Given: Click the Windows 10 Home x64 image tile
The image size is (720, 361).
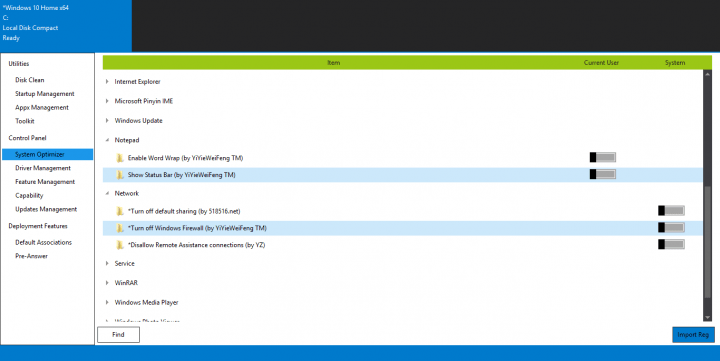Looking at the screenshot, I should click(66, 26).
